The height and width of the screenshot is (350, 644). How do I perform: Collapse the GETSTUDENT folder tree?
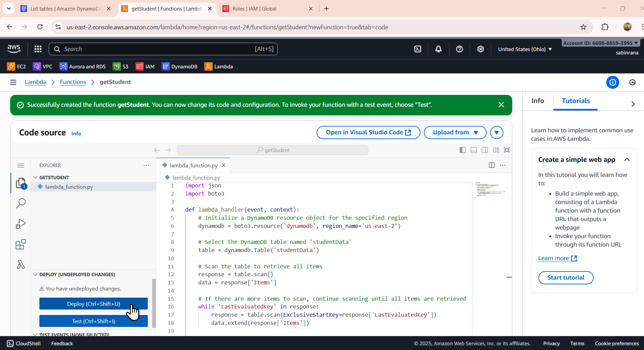(35, 178)
